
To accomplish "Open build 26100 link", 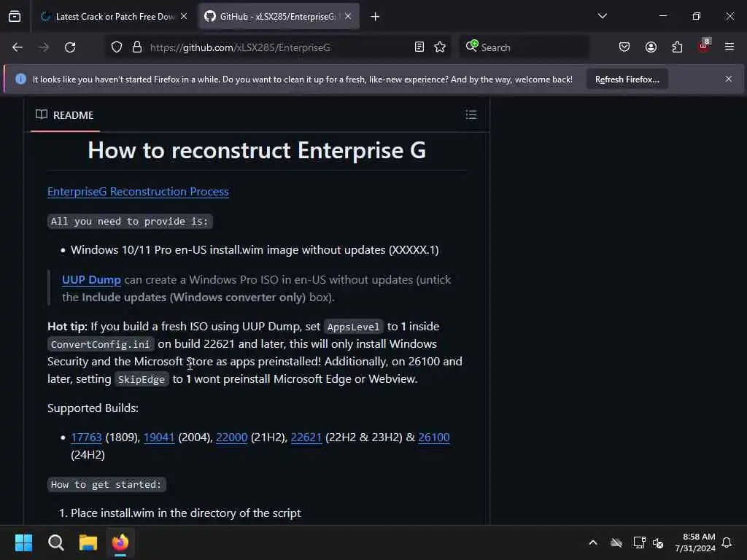I will [x=434, y=437].
